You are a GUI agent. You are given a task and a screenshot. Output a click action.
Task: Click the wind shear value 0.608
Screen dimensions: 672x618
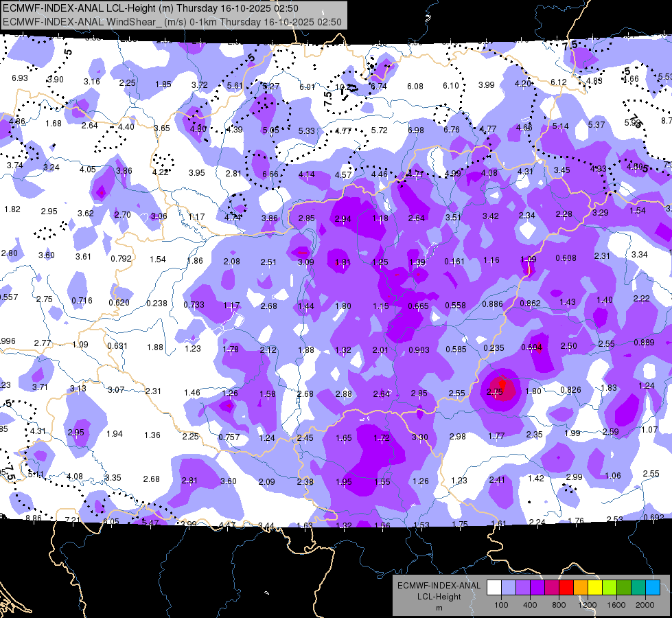pos(566,257)
